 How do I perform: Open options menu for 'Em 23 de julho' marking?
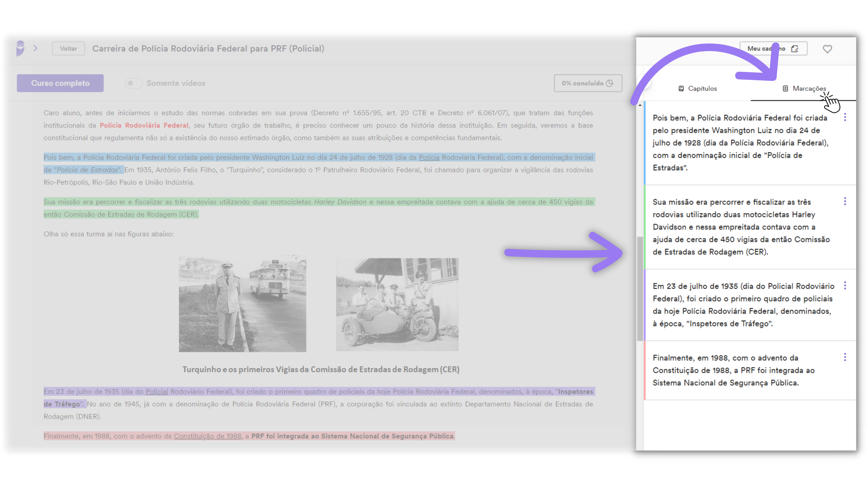(x=845, y=286)
